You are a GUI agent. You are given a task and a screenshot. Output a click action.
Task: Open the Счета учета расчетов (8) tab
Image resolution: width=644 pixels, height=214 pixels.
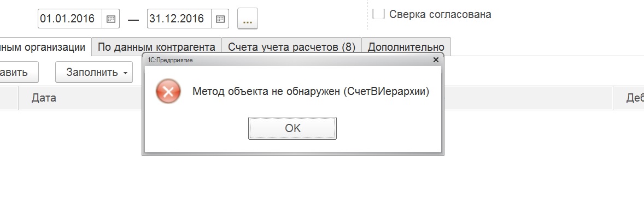coord(291,47)
